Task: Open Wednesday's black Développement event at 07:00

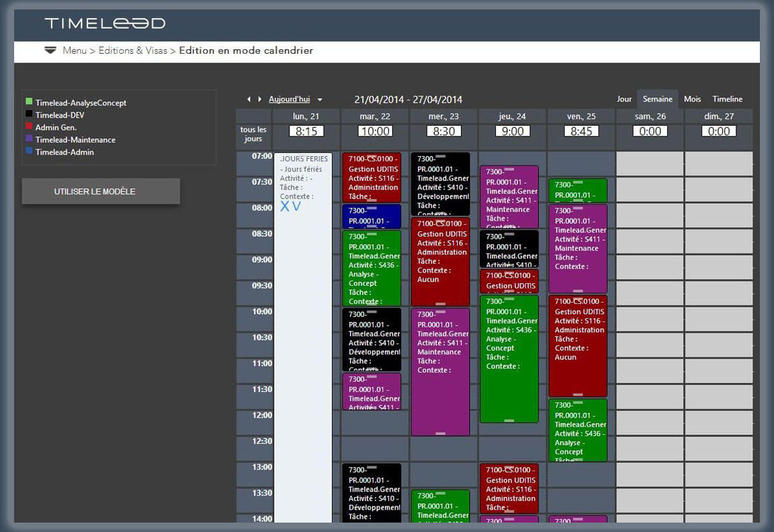Action: coord(440,184)
